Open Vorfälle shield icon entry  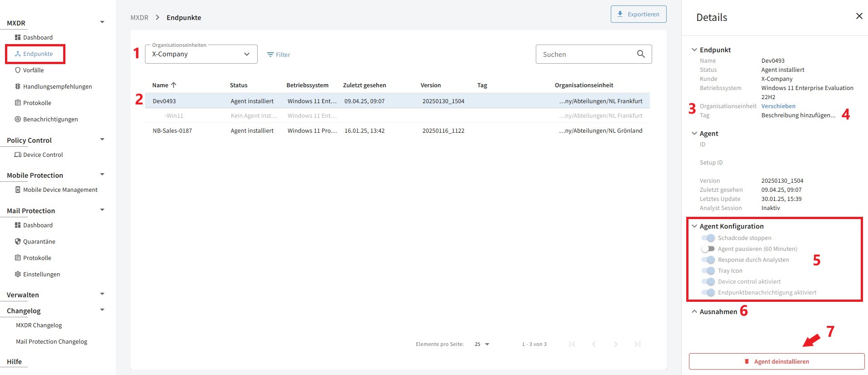pyautogui.click(x=30, y=70)
